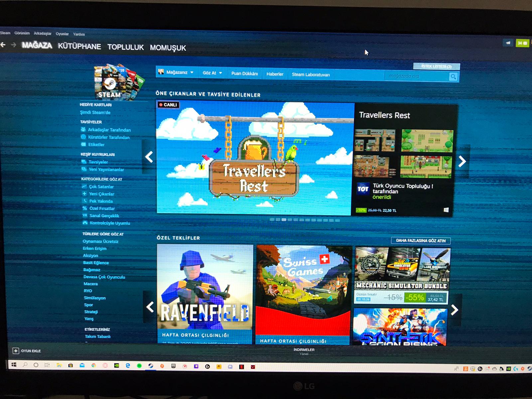The image size is (532, 399).
Task: Show previous featured game with left arrow
Action: pyautogui.click(x=149, y=157)
